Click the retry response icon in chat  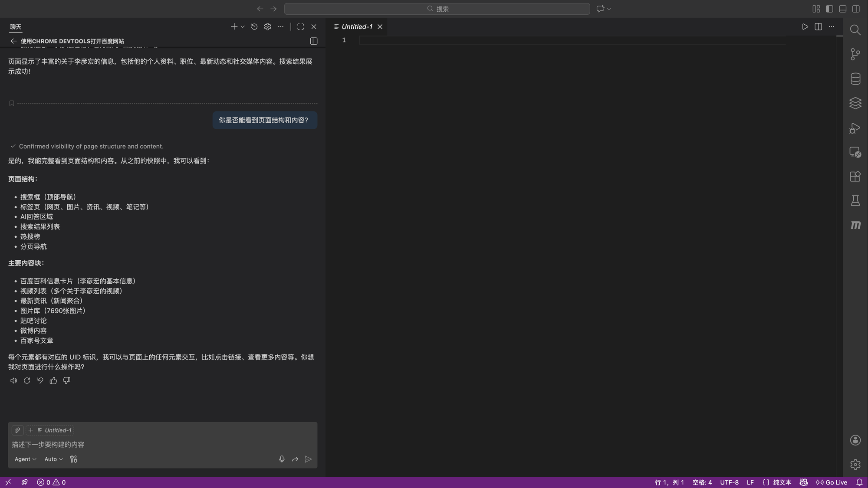pyautogui.click(x=27, y=380)
